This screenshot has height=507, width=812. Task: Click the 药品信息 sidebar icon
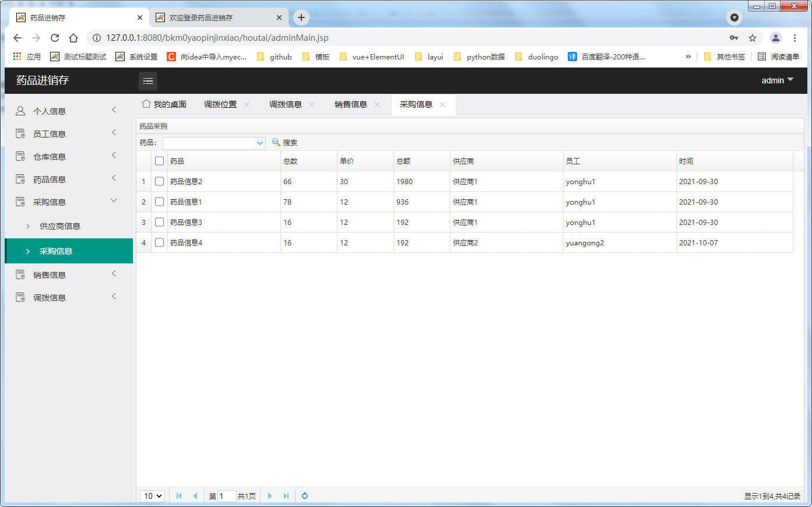coord(20,179)
